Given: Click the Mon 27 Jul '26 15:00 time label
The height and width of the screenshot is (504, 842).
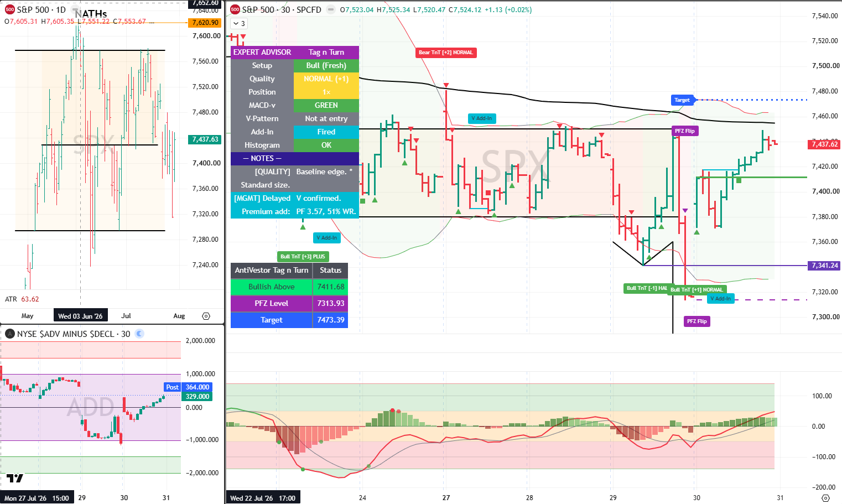Looking at the screenshot, I should 37,498.
